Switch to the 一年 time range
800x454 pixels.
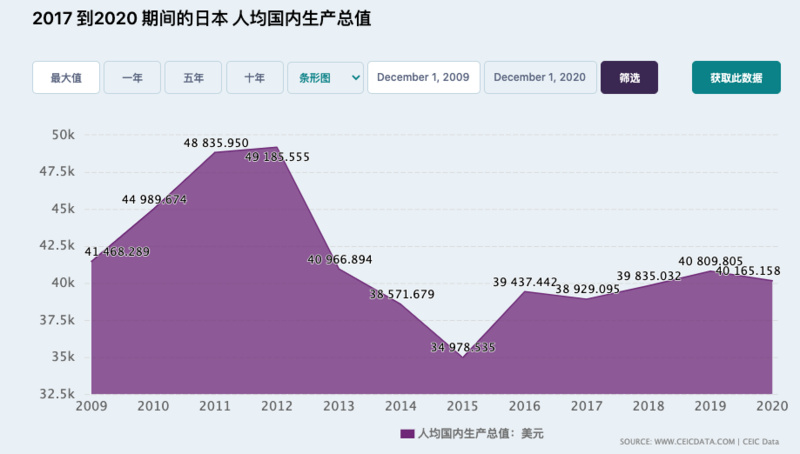132,77
